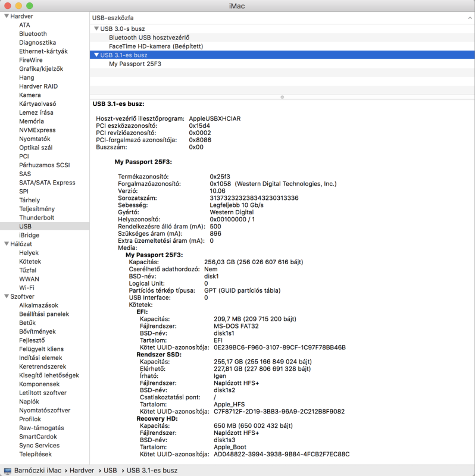475x476 pixels.
Task: Collapse the Szoftver sidebar section
Action: [7, 296]
